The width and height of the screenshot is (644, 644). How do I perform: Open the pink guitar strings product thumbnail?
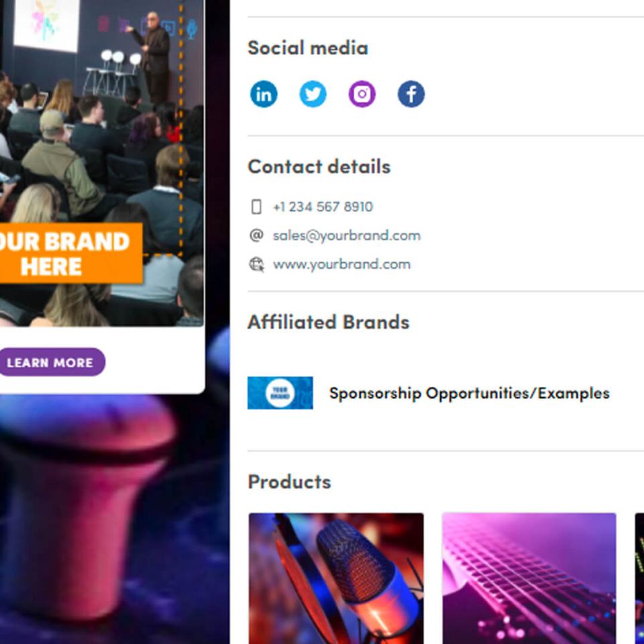[529, 578]
